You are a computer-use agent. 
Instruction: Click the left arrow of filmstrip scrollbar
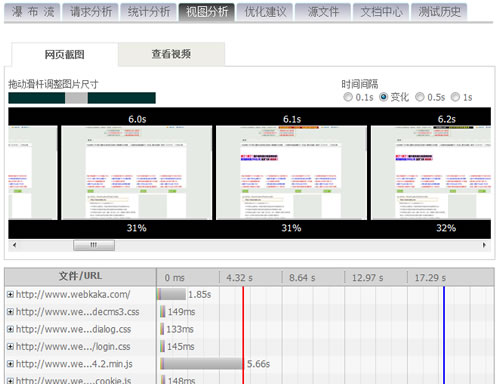pyautogui.click(x=14, y=245)
